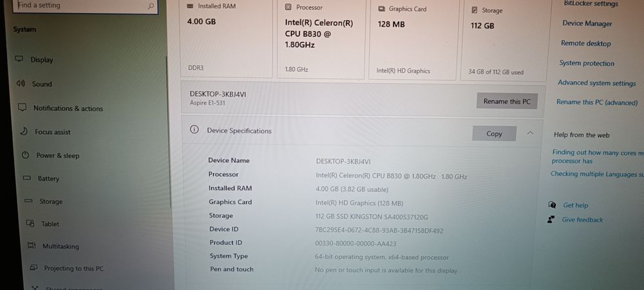This screenshot has height=290, width=644.
Task: Click the Get help link
Action: tap(575, 205)
